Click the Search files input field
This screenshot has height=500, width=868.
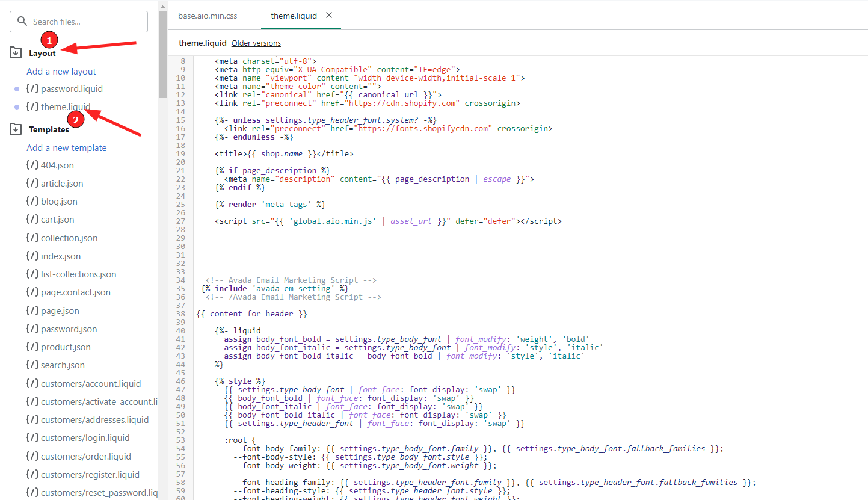79,22
